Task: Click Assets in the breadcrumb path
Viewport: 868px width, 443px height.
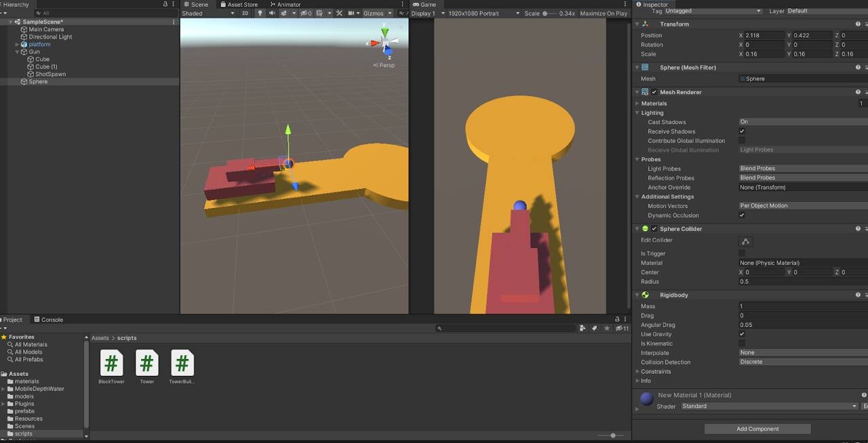Action: (100, 337)
